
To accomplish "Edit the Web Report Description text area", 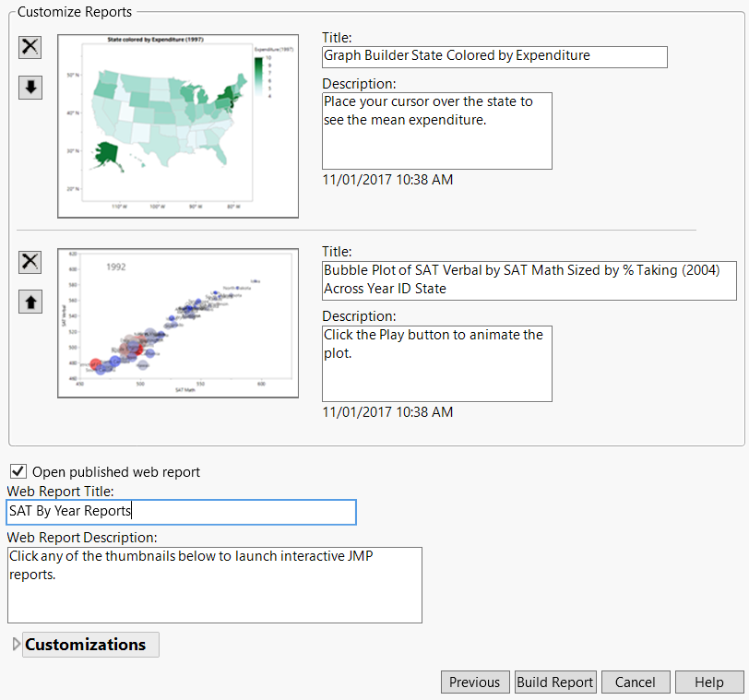I will [214, 585].
